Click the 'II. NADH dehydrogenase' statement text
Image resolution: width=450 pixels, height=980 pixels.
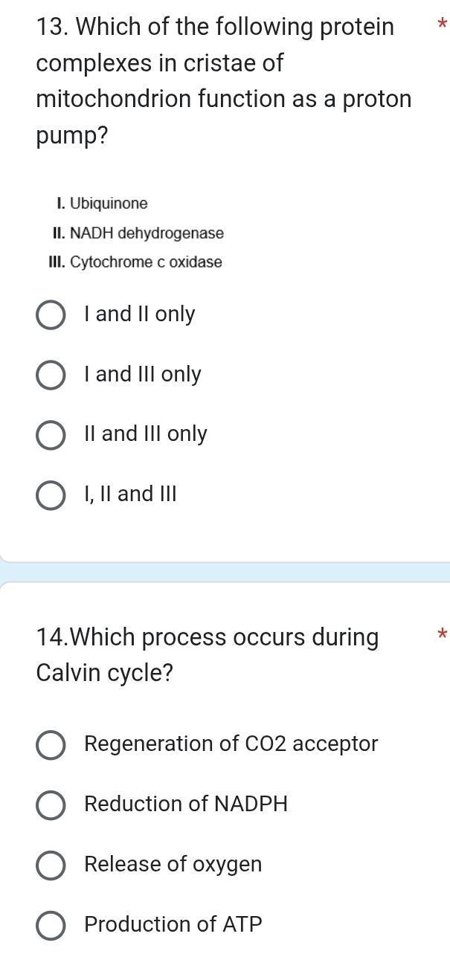tap(141, 233)
